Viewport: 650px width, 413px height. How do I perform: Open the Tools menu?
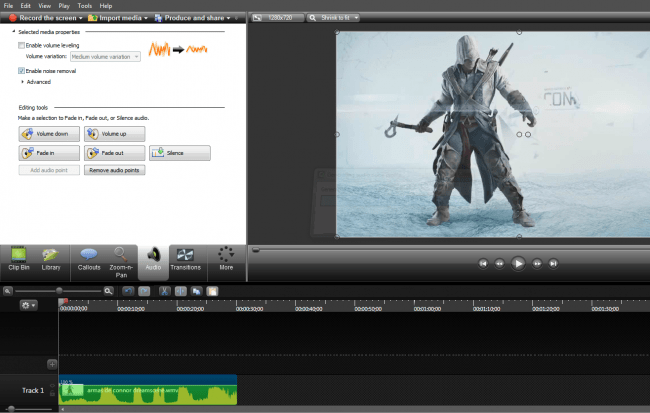[x=85, y=6]
